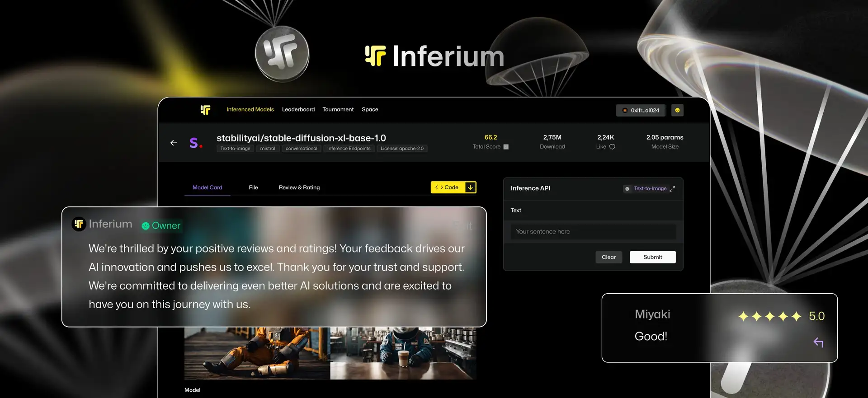868x398 pixels.
Task: Like the model with the heart icon
Action: point(612,147)
